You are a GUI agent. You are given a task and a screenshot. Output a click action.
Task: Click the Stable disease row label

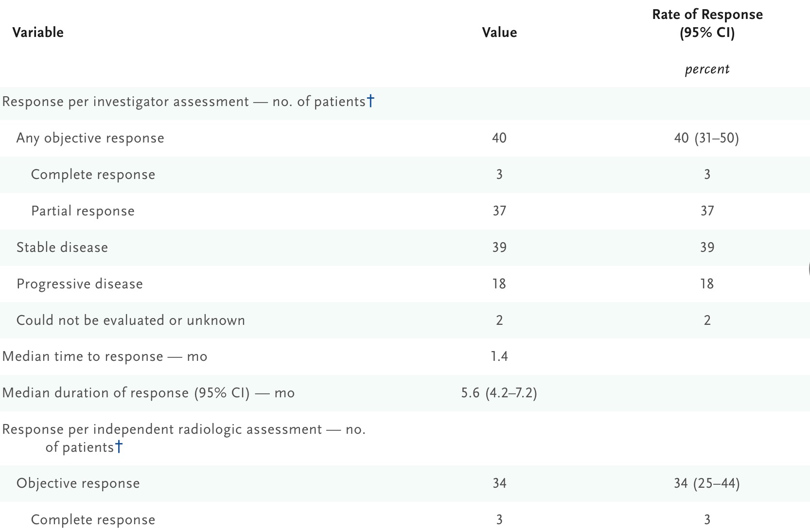click(x=62, y=248)
